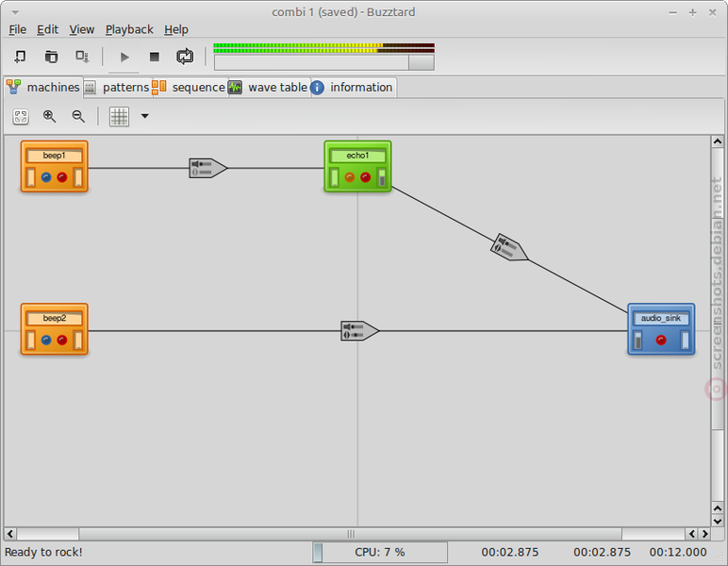Click the 00:12.000 song length readout
The height and width of the screenshot is (566, 728).
pyautogui.click(x=678, y=552)
